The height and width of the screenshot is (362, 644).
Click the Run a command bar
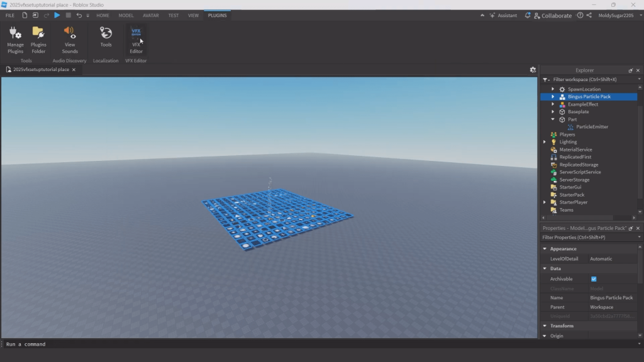320,344
